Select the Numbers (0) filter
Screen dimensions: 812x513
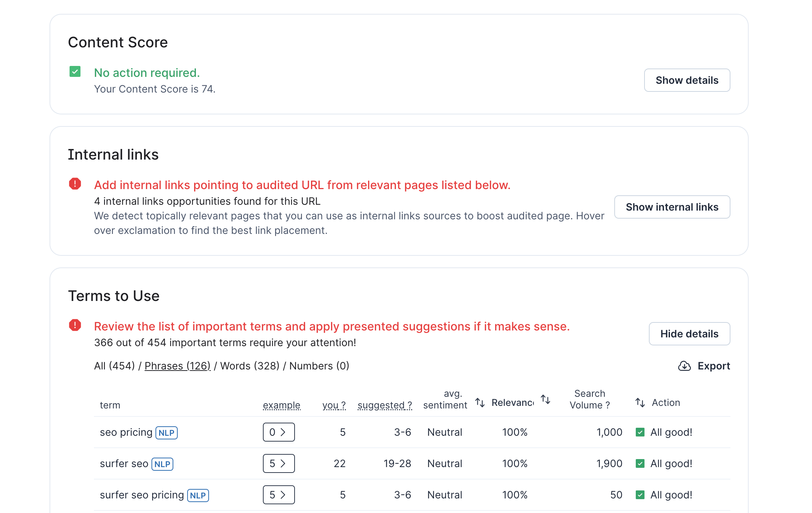click(x=319, y=366)
